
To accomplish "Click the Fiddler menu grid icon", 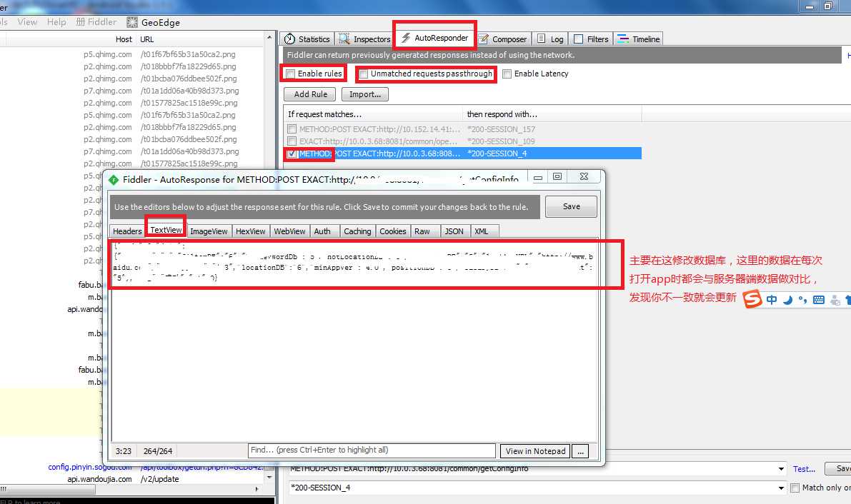I will click(80, 21).
